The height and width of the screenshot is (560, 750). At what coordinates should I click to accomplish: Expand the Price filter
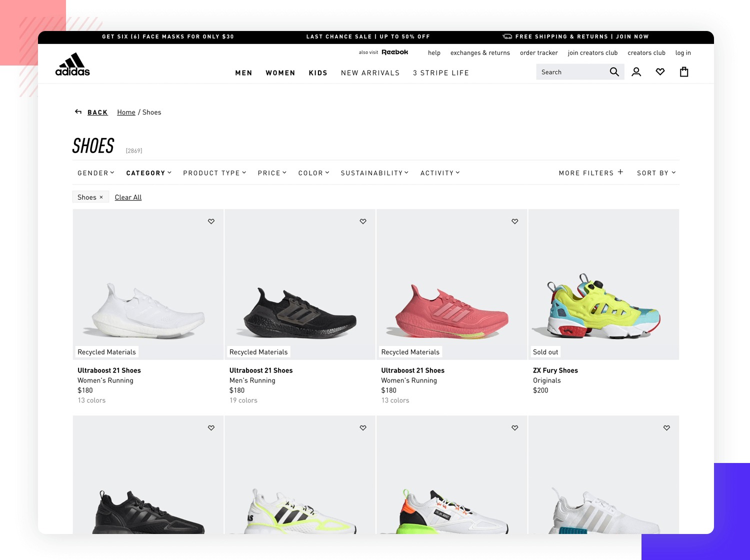(x=272, y=173)
